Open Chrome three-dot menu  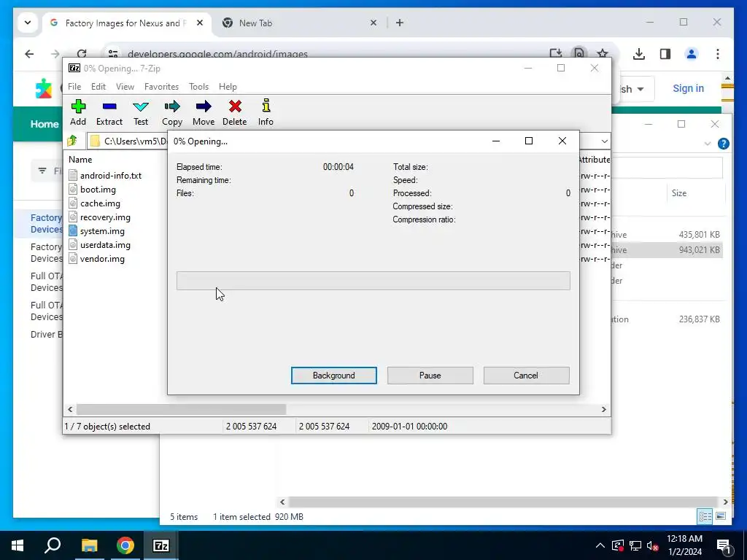tap(718, 54)
